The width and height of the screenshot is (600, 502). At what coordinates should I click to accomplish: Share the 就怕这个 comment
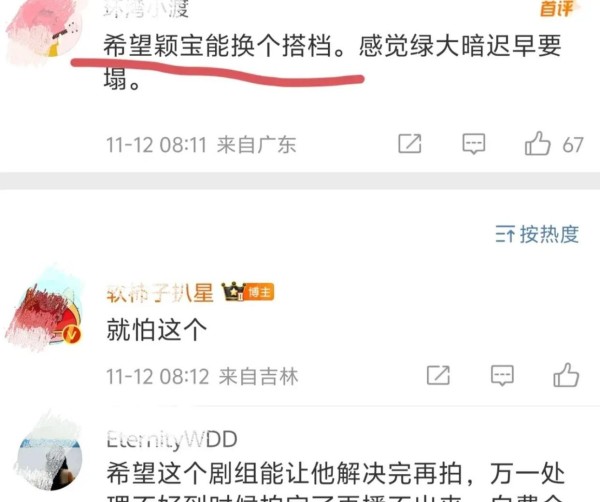click(439, 375)
